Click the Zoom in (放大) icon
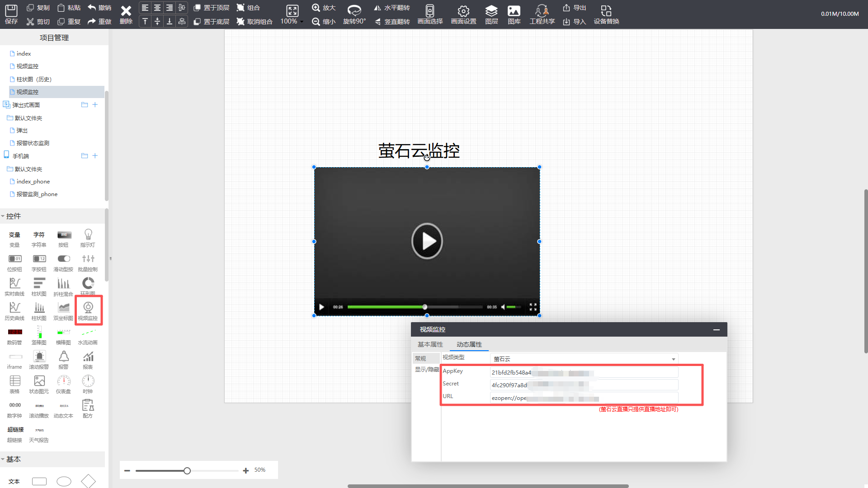This screenshot has width=868, height=488. tap(316, 8)
